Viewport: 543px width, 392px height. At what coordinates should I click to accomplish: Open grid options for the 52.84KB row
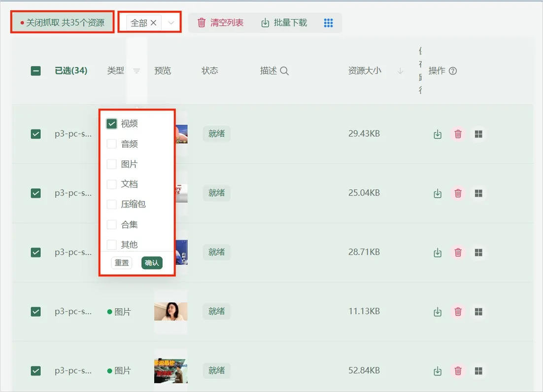click(478, 371)
